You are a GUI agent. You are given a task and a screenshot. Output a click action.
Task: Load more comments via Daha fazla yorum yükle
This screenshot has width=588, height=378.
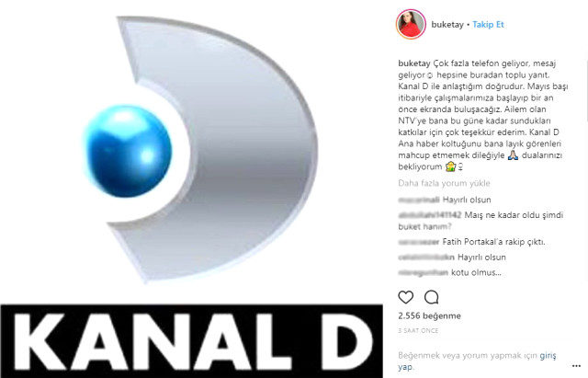[444, 183]
